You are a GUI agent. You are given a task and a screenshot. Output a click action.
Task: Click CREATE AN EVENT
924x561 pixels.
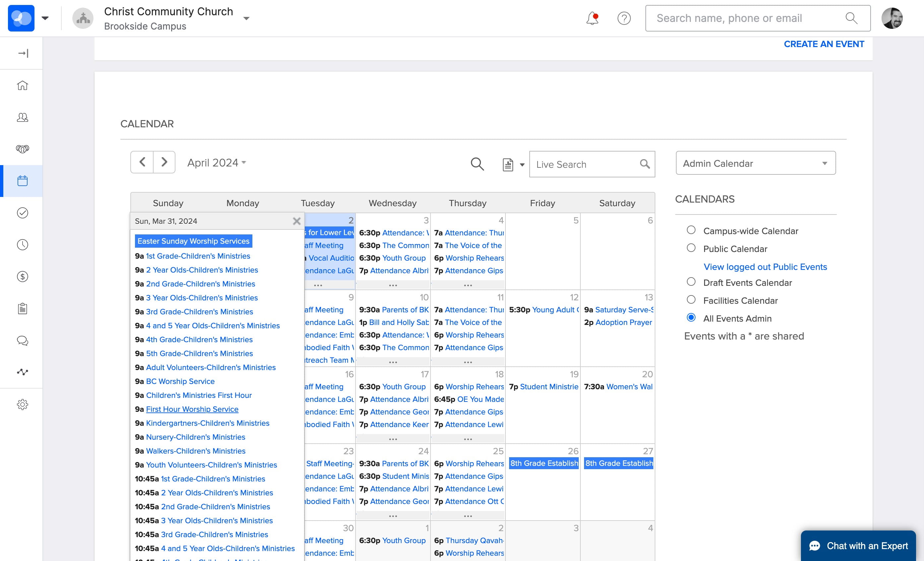(824, 44)
